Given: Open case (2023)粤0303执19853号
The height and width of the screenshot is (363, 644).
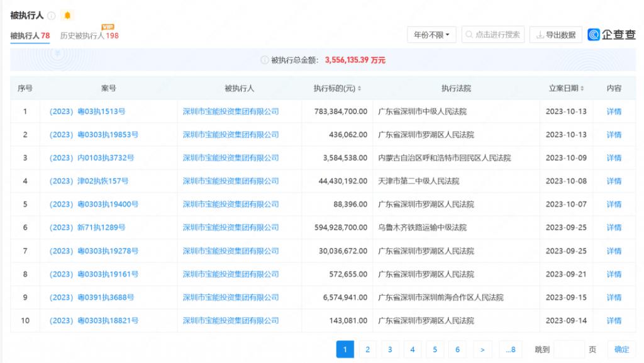Looking at the screenshot, I should coord(94,135).
